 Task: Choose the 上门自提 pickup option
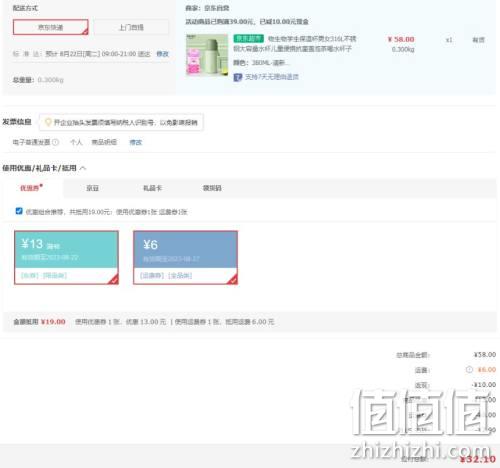[x=131, y=27]
